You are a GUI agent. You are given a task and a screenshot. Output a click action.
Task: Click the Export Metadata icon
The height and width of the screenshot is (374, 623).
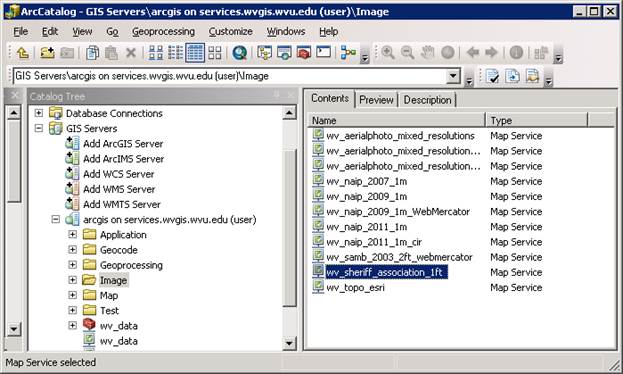tap(512, 76)
